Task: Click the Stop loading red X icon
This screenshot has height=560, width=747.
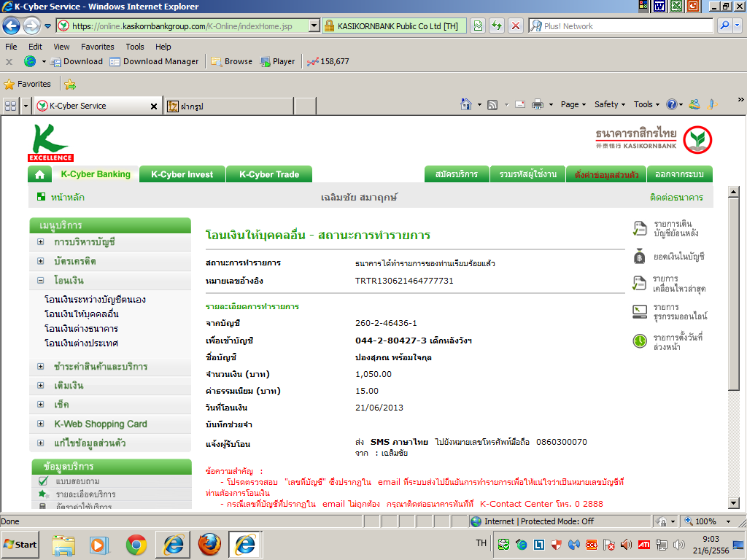Action: pyautogui.click(x=516, y=26)
